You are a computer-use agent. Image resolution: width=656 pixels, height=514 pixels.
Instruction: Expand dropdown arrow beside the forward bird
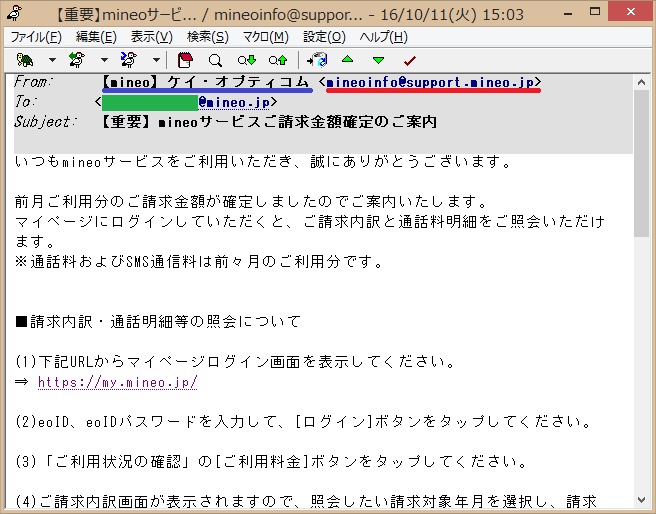pyautogui.click(x=155, y=60)
